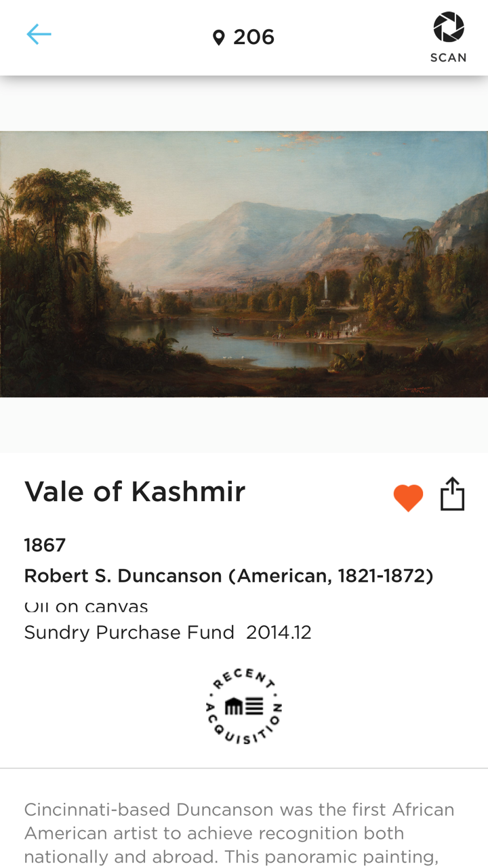Viewport: 488px width, 868px height.
Task: Tap the location pin icon
Action: pos(218,37)
